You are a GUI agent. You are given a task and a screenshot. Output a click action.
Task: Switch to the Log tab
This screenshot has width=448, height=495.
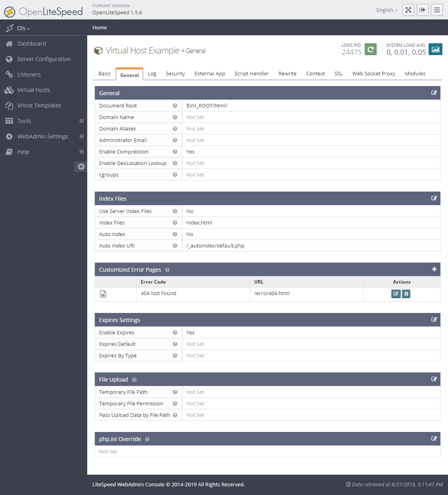(152, 74)
